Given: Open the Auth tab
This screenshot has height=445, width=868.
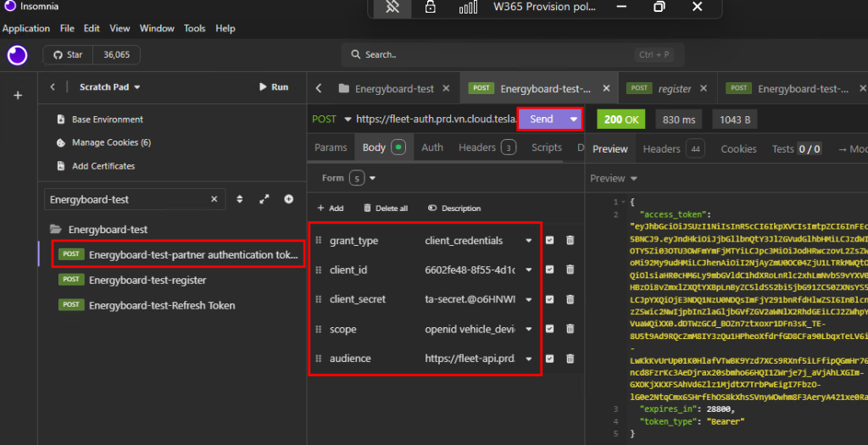Looking at the screenshot, I should [432, 147].
